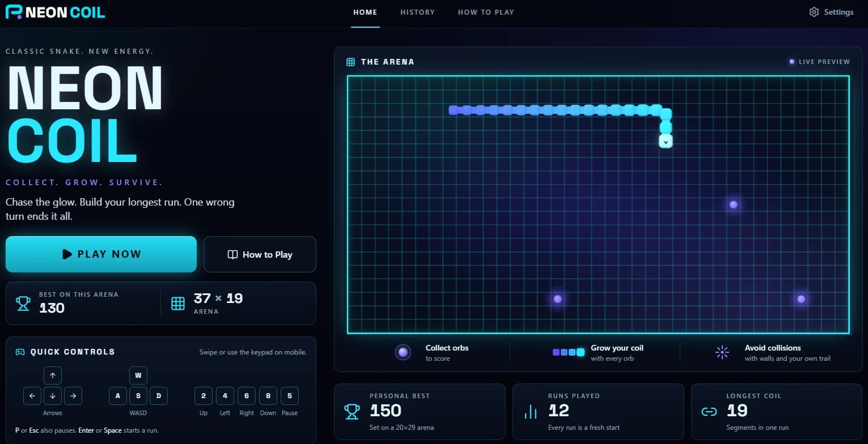Switch to the HISTORY tab
This screenshot has height=444, width=868.
click(x=417, y=12)
